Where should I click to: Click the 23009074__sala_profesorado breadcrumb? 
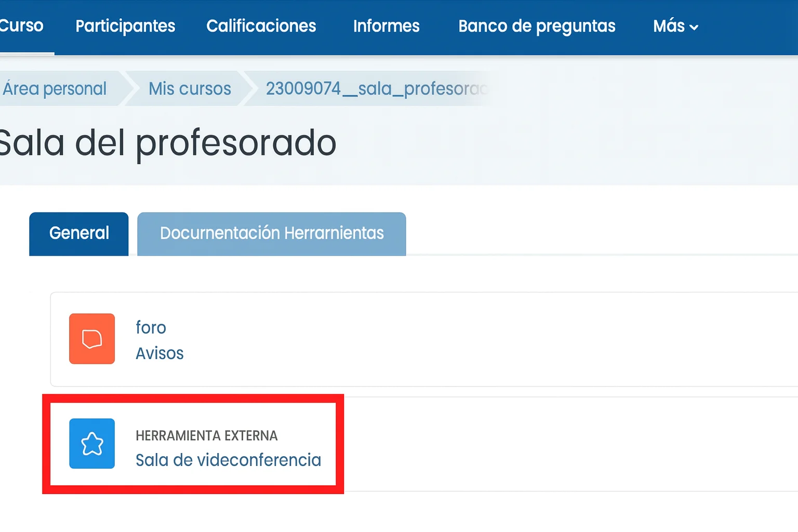[374, 89]
